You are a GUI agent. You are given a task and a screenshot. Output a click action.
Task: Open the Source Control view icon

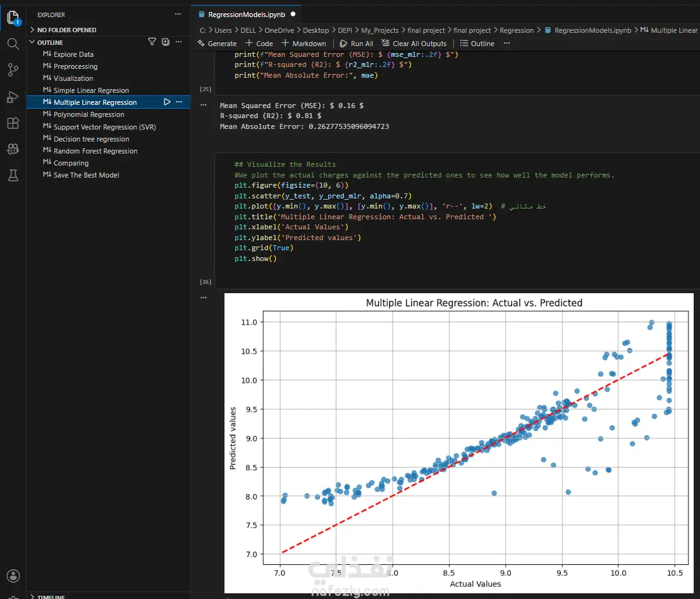pyautogui.click(x=13, y=70)
